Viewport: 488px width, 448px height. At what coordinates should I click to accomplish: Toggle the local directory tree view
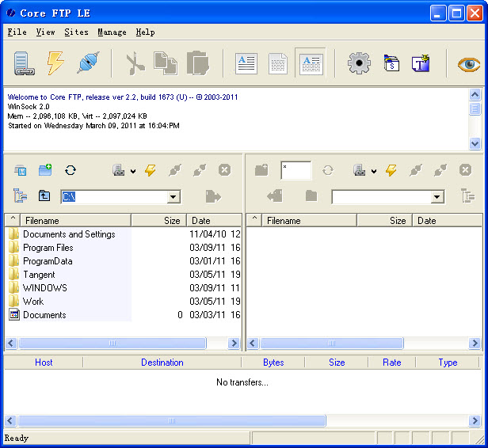click(20, 196)
